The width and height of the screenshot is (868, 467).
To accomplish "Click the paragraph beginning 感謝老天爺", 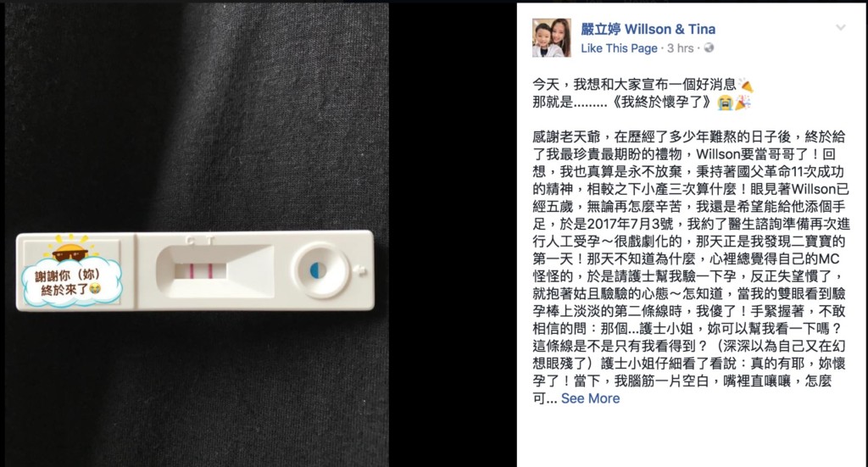I will (x=691, y=267).
